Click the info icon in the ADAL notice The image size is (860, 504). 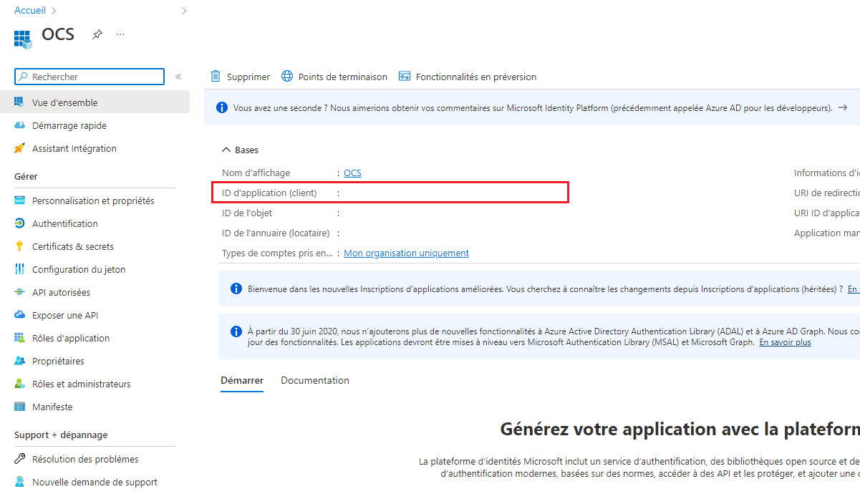point(236,331)
